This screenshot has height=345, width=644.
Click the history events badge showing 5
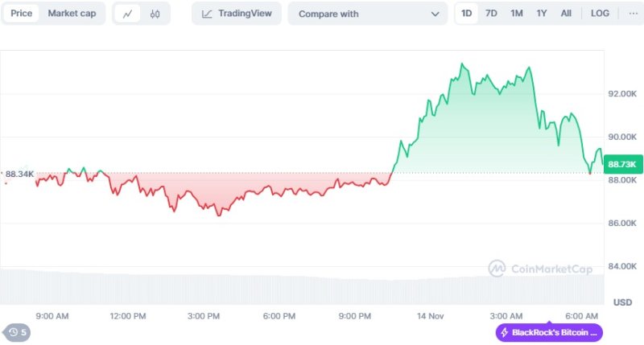[x=17, y=332]
